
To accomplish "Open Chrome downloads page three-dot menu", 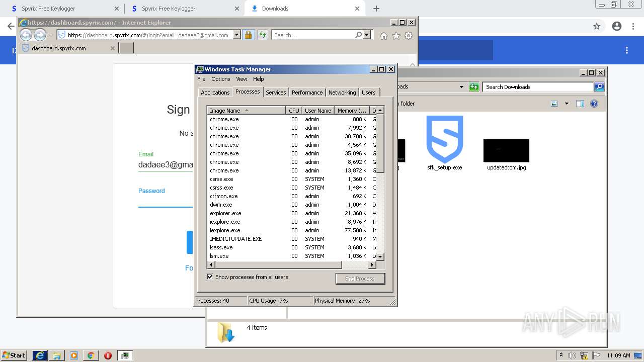I will coord(627,50).
